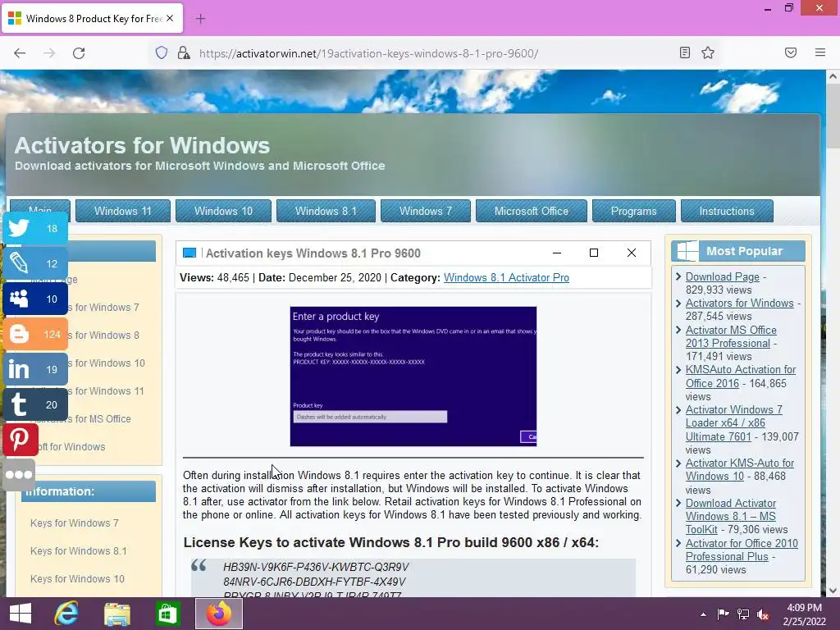Follow Windows 8.1 Activator Pro category link
840x630 pixels.
(x=506, y=277)
